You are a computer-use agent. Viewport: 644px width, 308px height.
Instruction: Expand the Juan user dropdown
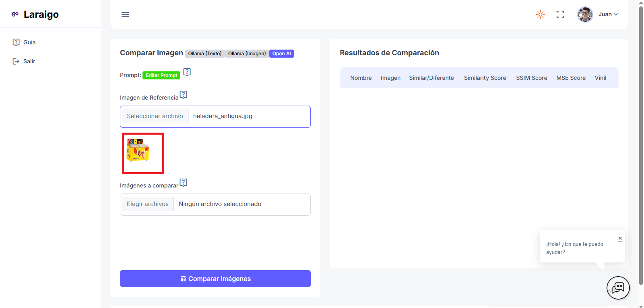pyautogui.click(x=608, y=14)
